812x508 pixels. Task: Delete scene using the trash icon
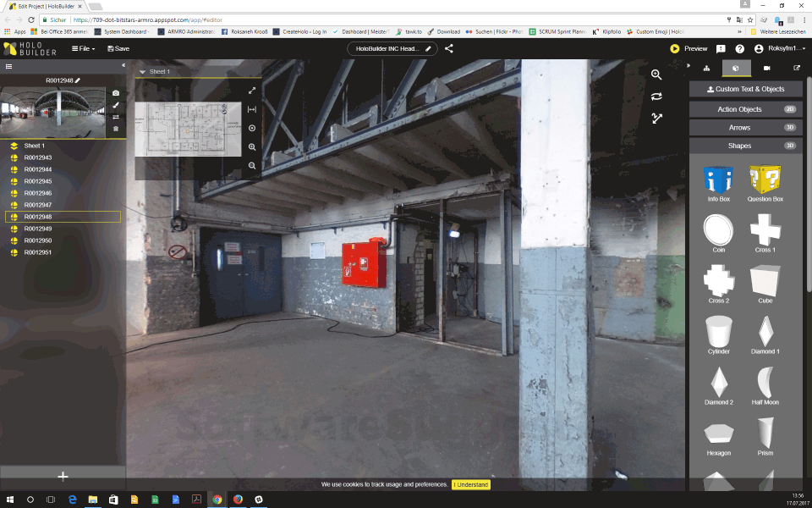[x=116, y=129]
